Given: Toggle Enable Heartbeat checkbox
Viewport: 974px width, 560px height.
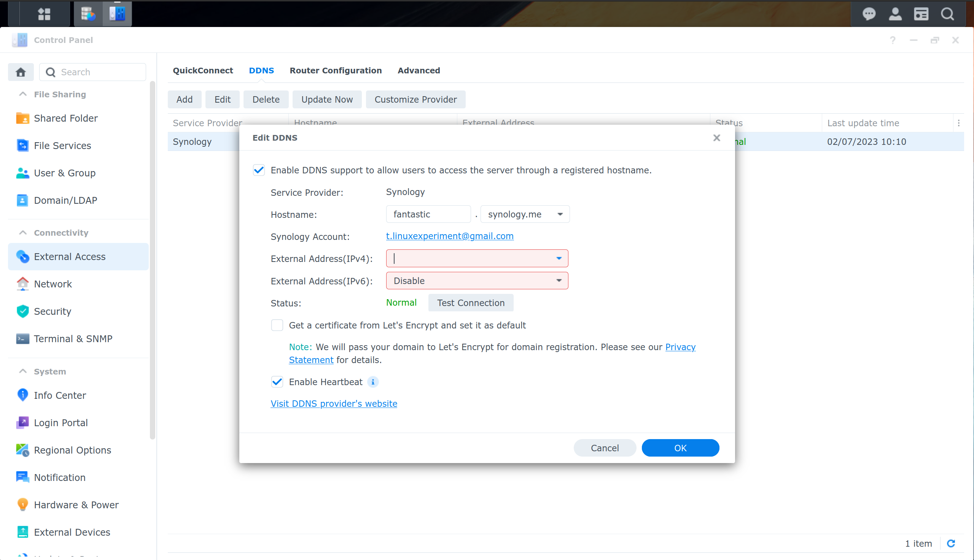Looking at the screenshot, I should click(x=276, y=382).
